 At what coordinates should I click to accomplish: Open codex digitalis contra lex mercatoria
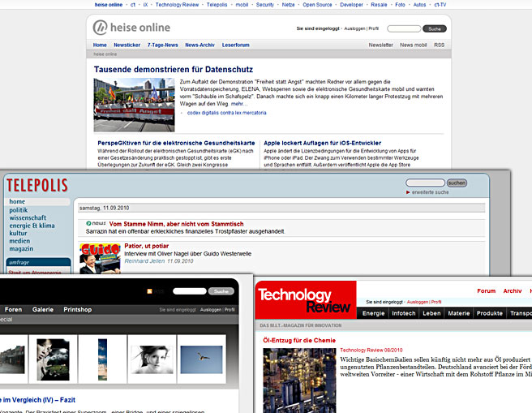[x=226, y=113]
